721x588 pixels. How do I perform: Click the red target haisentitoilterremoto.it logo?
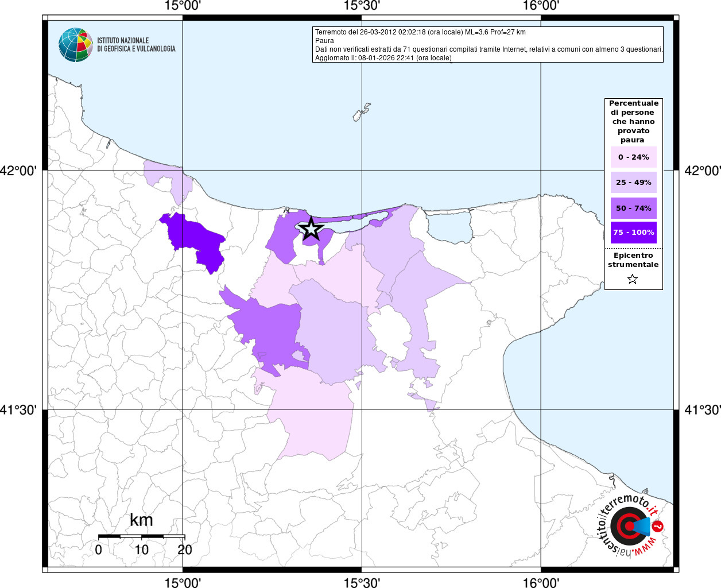627,526
